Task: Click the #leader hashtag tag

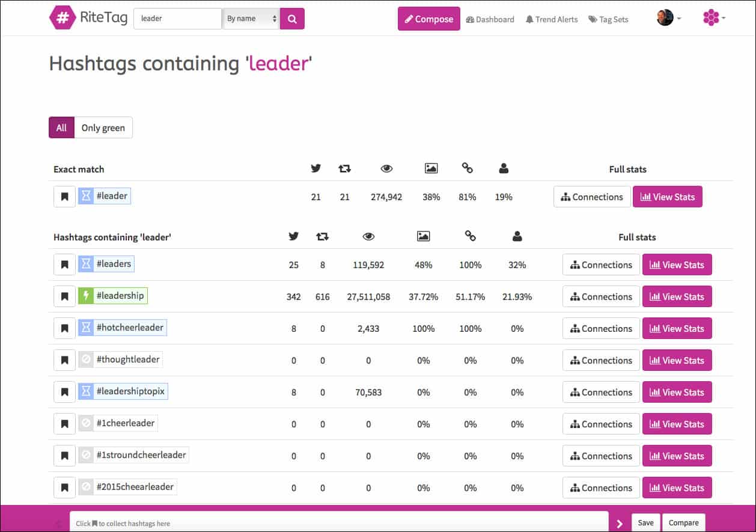Action: point(105,195)
